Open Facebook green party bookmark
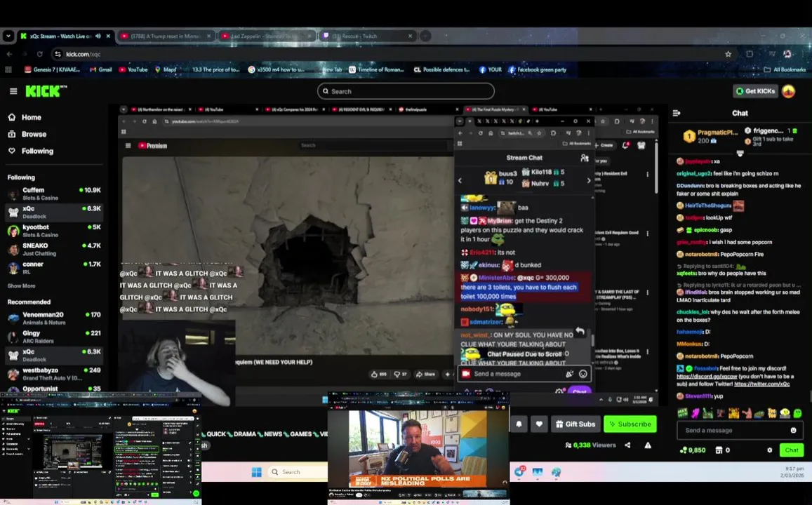Image resolution: width=812 pixels, height=505 pixels. click(537, 69)
